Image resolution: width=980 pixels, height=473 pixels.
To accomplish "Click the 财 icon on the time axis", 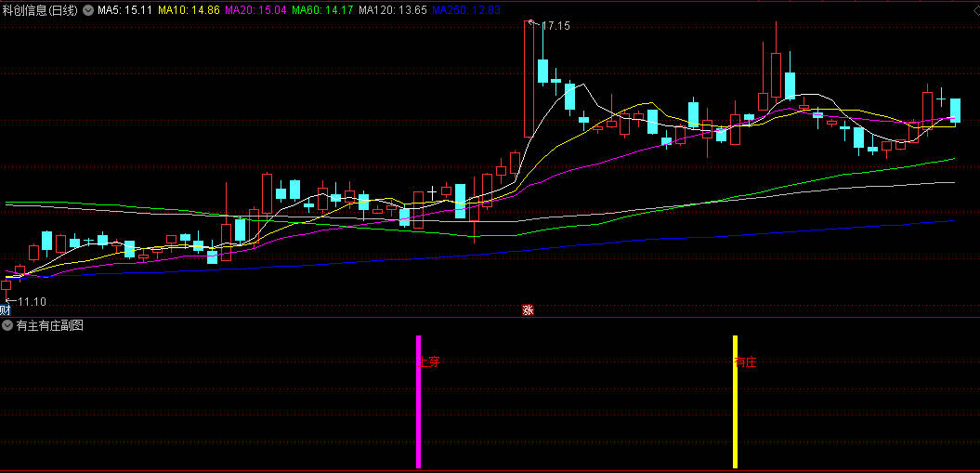I will tap(6, 310).
